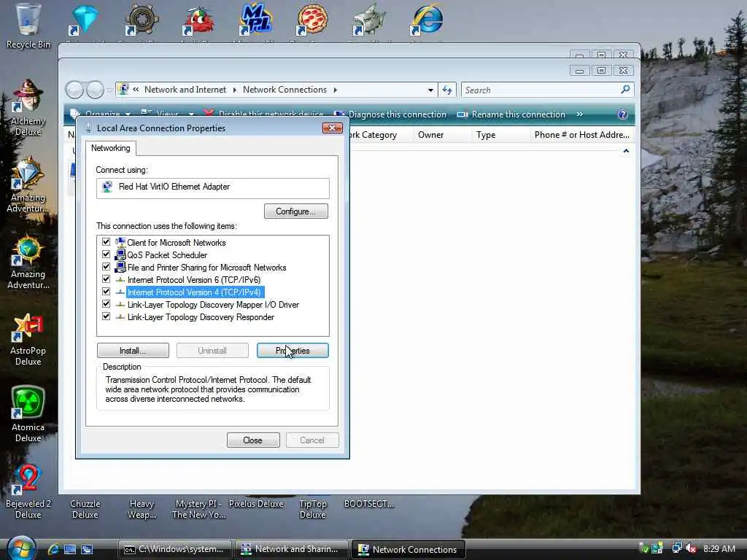Switch to Network and Sharing taskbar window
747x560 pixels.
(x=290, y=549)
